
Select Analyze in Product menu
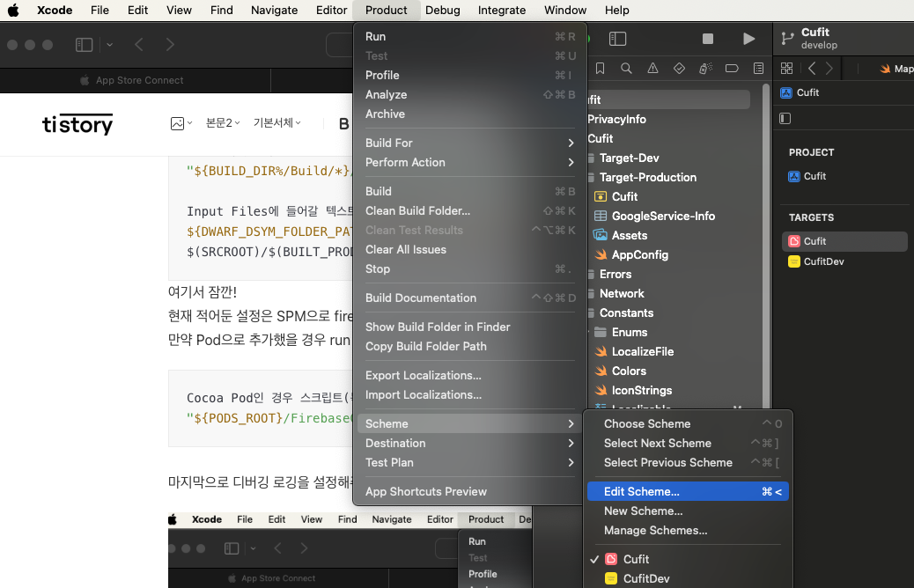470,94
